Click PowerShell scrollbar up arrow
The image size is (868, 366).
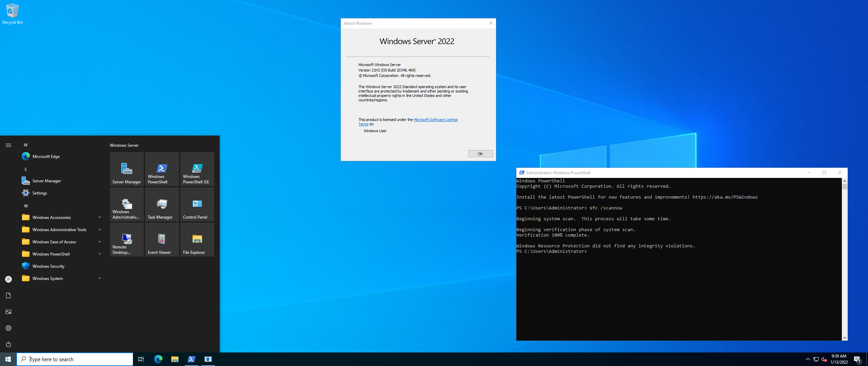coord(845,181)
